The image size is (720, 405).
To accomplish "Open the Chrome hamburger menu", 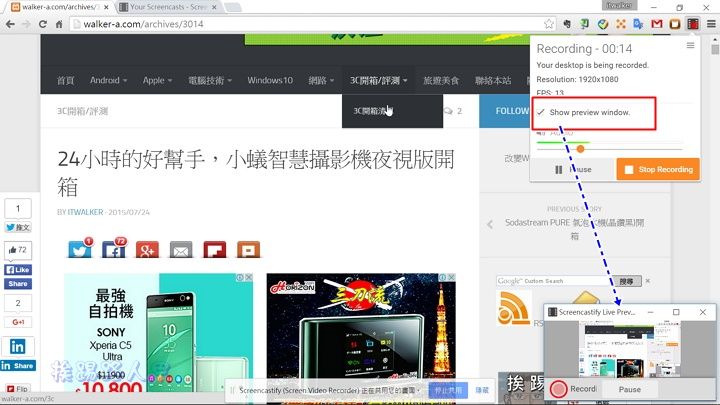I will [711, 24].
